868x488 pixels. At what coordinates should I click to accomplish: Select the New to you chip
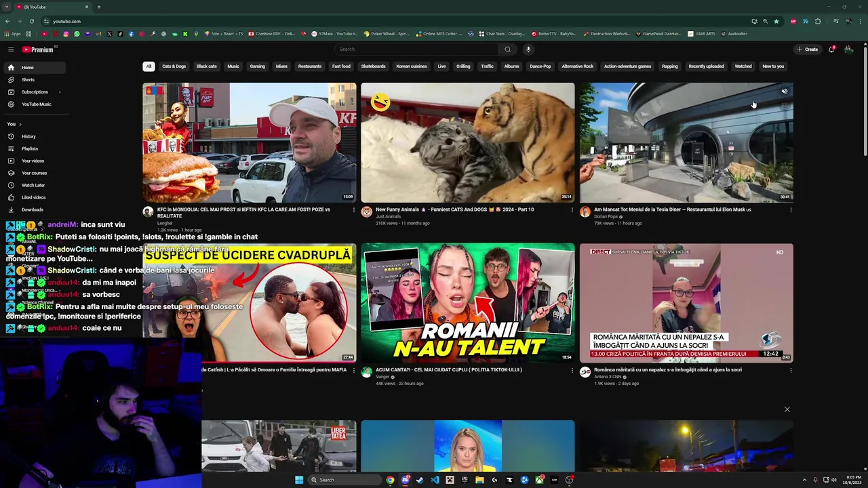point(772,66)
